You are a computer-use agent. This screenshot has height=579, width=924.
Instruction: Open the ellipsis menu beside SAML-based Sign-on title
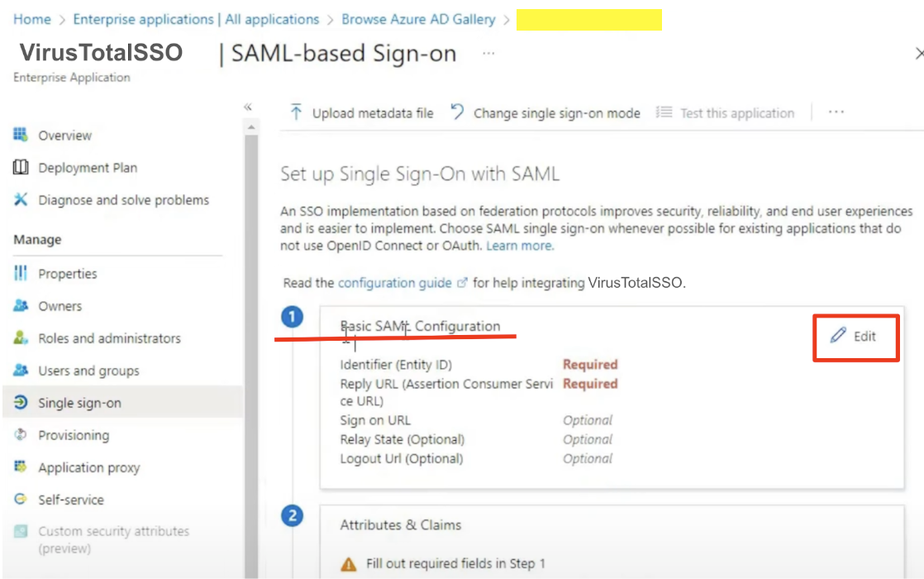click(x=488, y=53)
